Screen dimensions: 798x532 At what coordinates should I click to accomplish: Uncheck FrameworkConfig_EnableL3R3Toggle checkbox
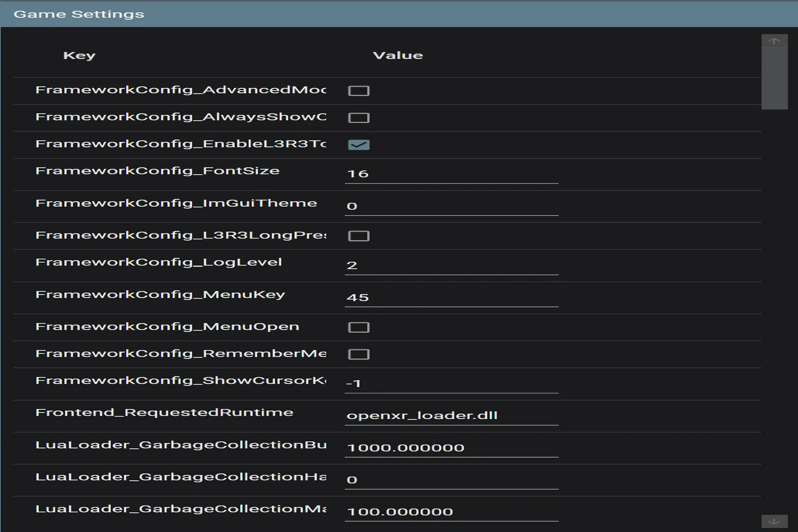(358, 145)
